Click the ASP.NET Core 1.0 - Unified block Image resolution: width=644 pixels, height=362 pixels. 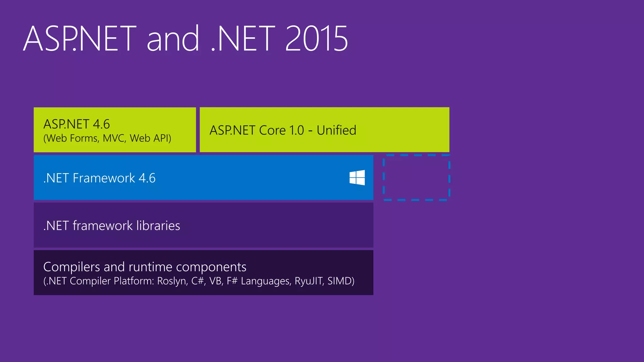(324, 130)
